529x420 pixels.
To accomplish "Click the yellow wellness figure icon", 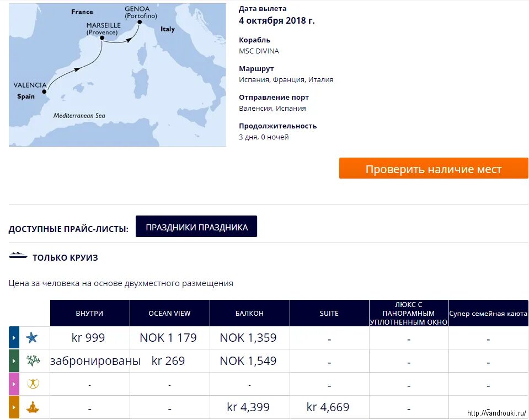I will [x=33, y=384].
